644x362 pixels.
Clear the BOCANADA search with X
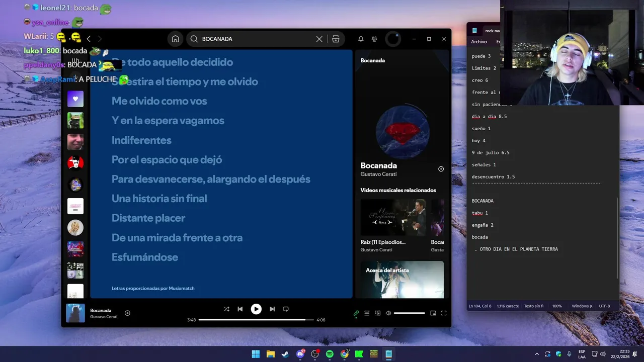point(319,39)
